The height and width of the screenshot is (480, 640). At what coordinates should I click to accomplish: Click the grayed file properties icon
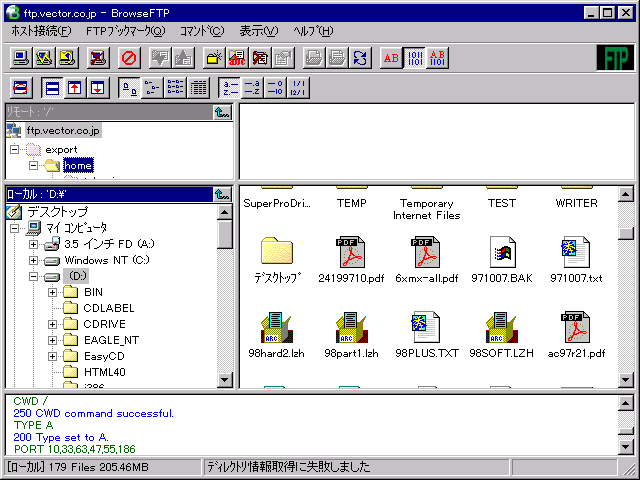tap(283, 58)
